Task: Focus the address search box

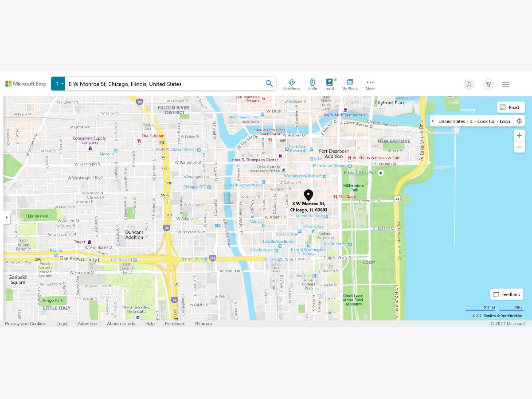Action: coord(164,84)
